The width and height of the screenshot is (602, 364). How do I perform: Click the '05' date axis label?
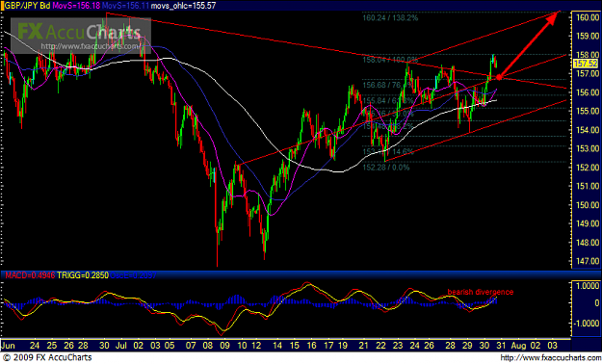[170, 345]
